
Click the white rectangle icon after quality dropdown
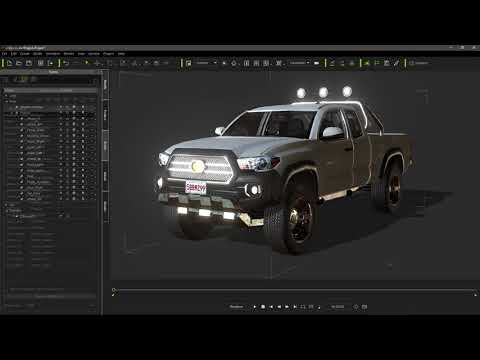(x=317, y=63)
